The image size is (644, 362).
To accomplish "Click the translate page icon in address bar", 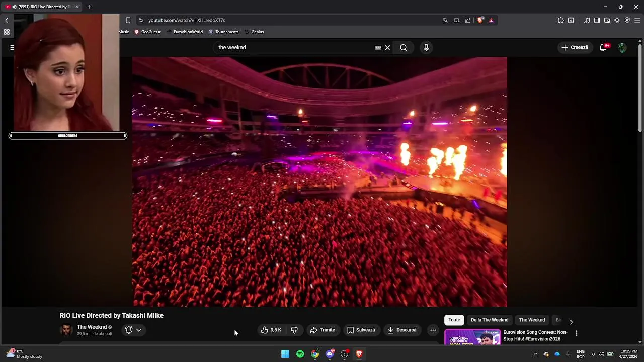I will pyautogui.click(x=445, y=20).
